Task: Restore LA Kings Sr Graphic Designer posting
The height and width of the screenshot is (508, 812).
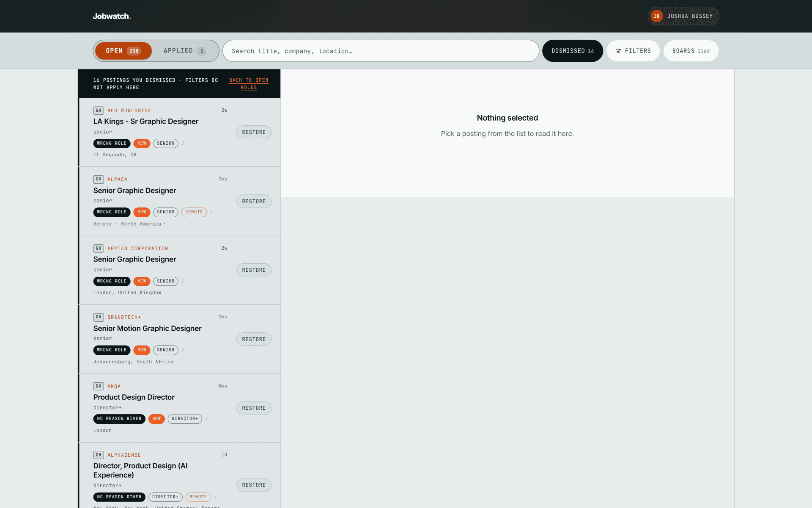Action: (254, 133)
